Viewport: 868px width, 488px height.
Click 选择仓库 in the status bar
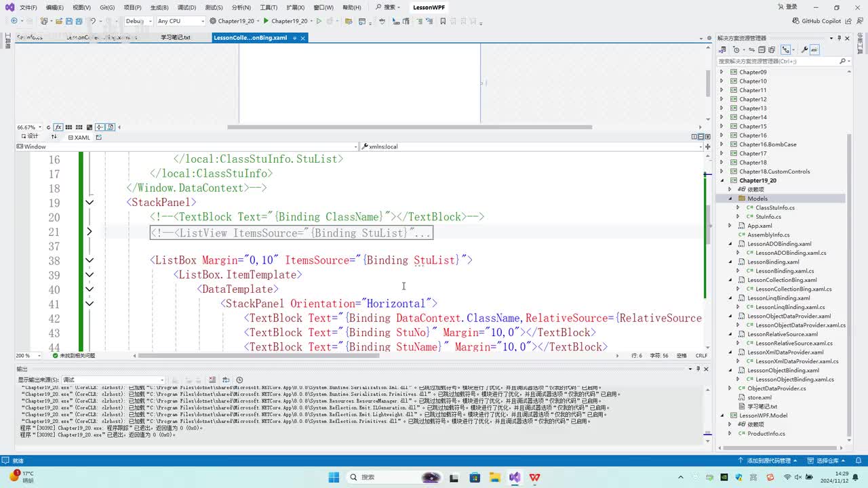click(x=827, y=461)
